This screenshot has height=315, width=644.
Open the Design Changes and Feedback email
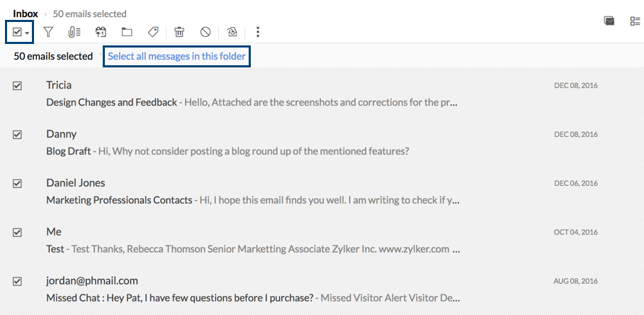click(111, 102)
